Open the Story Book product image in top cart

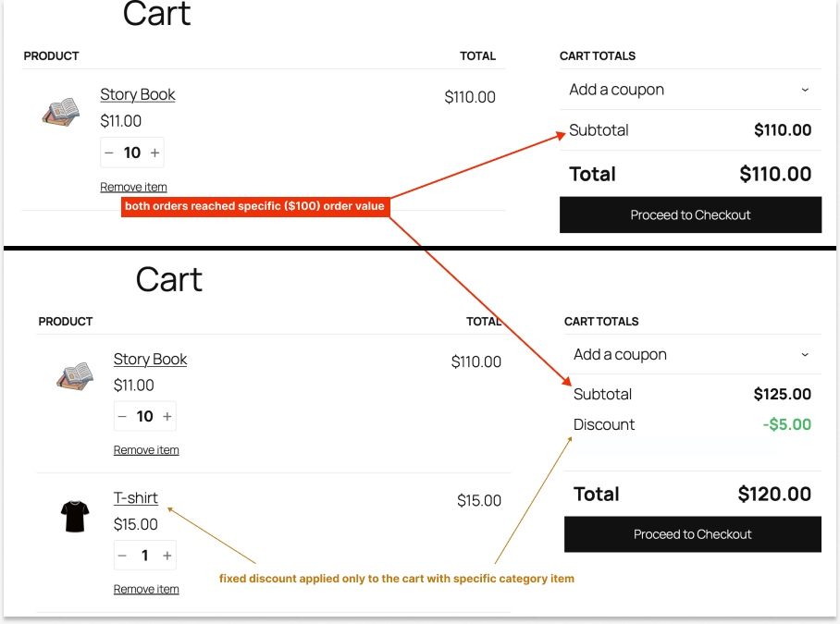point(59,109)
